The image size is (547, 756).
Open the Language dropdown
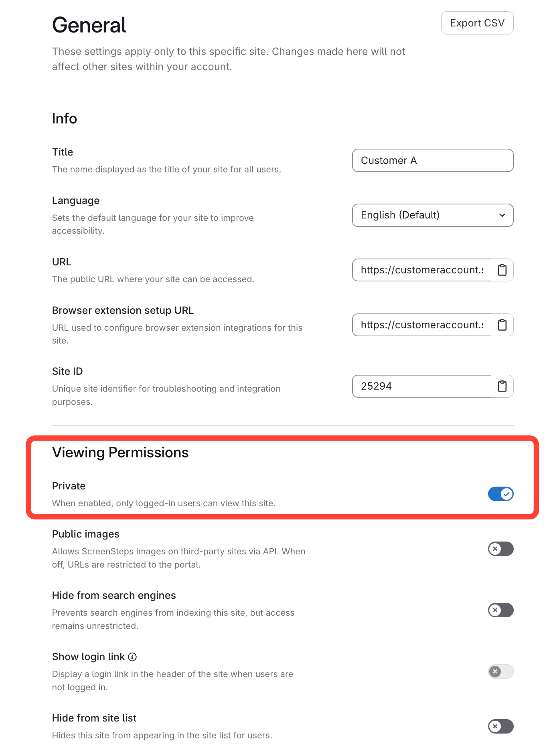coord(432,215)
